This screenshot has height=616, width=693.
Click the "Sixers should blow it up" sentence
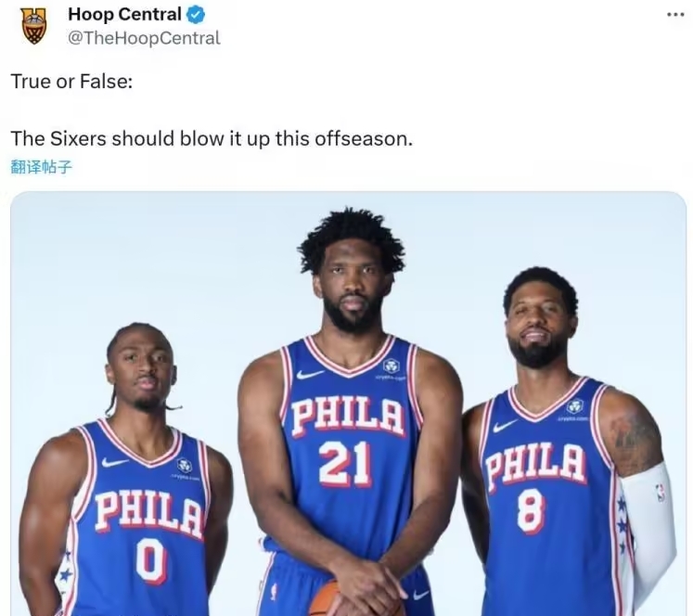click(x=212, y=139)
